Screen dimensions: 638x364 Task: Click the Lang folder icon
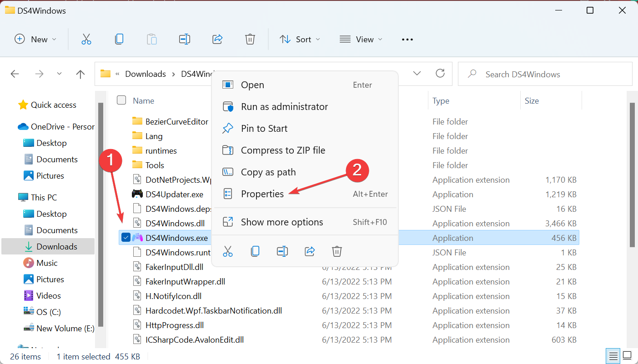(x=137, y=136)
